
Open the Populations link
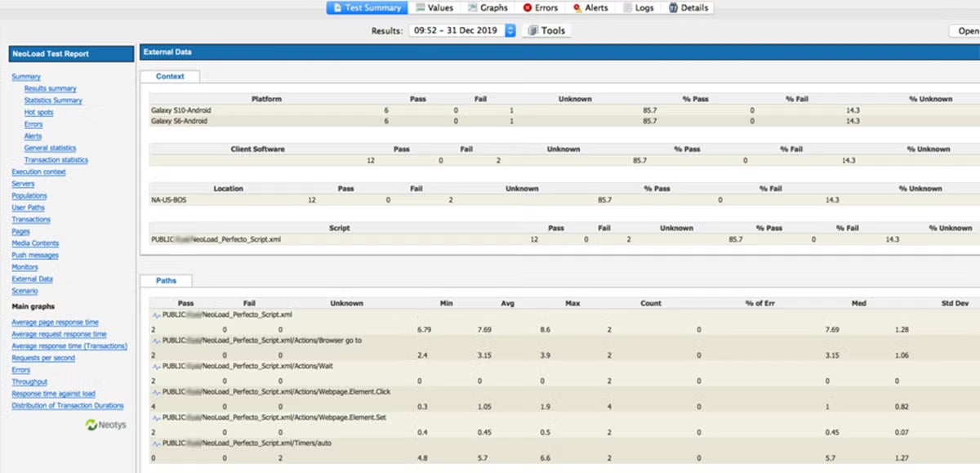coord(29,195)
